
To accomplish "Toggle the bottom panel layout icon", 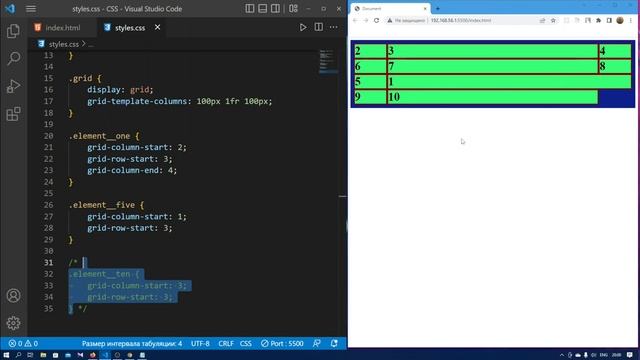I will (262, 9).
